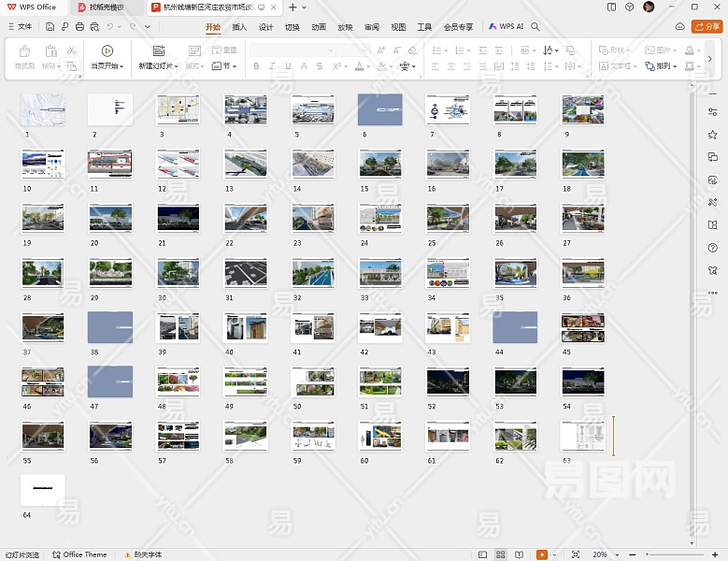Click the save icon in quick access toolbar

50,27
